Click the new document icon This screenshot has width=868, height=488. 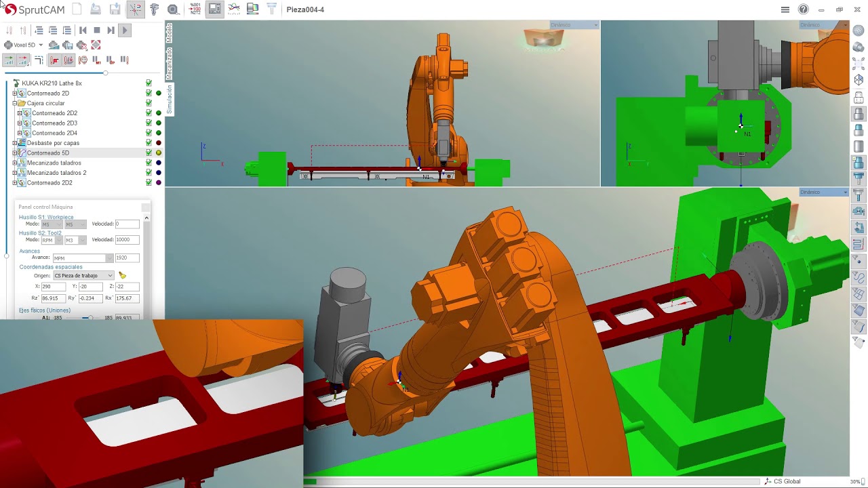click(x=77, y=9)
